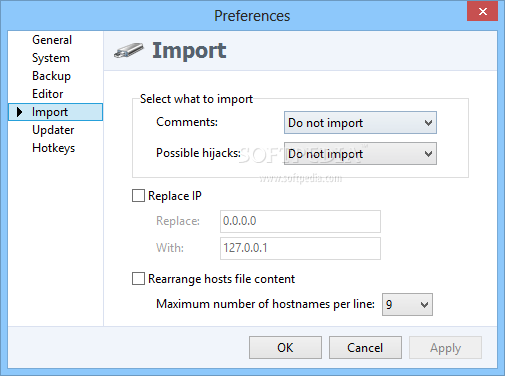Click the OK button
The width and height of the screenshot is (505, 376).
point(285,348)
